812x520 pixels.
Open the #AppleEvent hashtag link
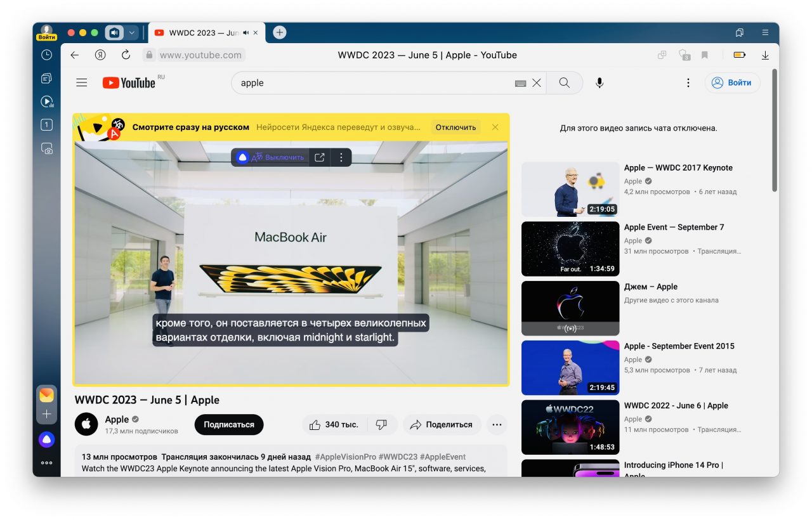pos(443,457)
